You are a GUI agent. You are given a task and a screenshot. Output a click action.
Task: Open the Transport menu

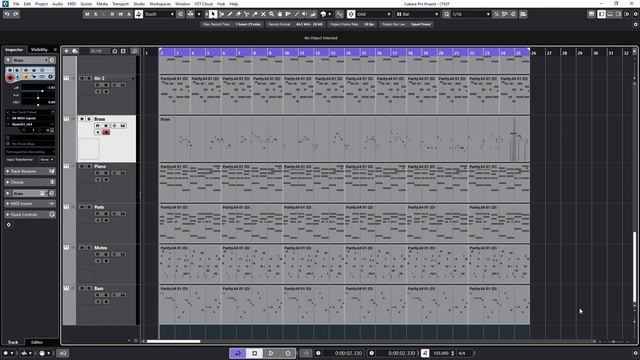click(x=120, y=4)
